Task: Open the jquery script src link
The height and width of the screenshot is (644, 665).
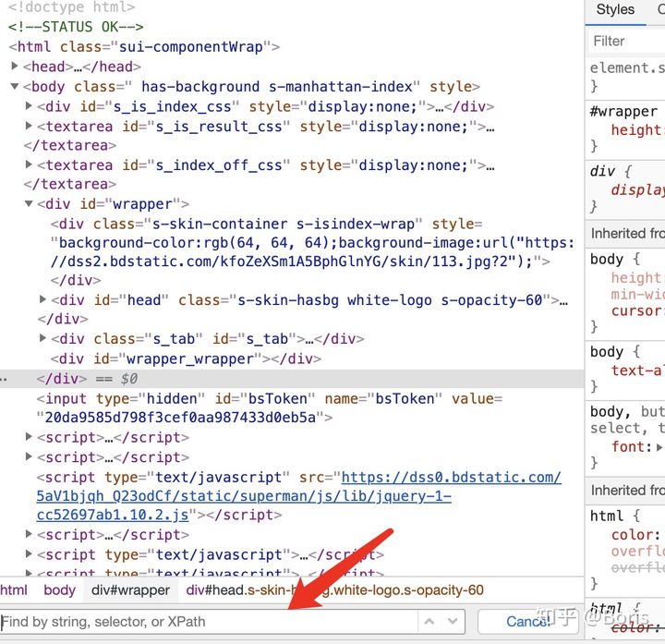Action: pyautogui.click(x=298, y=496)
